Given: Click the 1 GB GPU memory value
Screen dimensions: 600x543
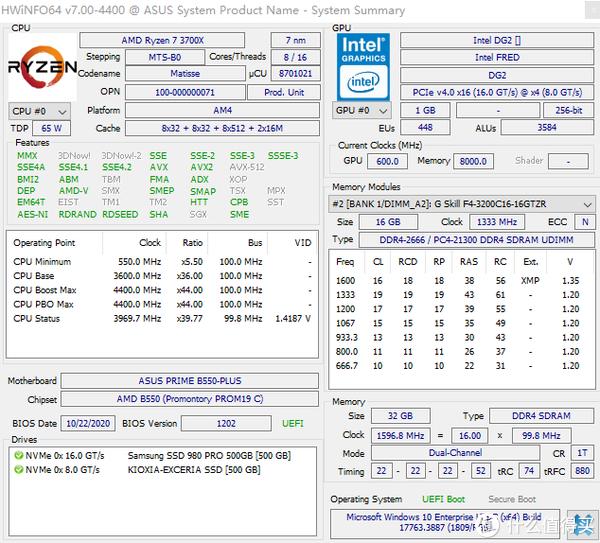Looking at the screenshot, I should click(x=425, y=110).
